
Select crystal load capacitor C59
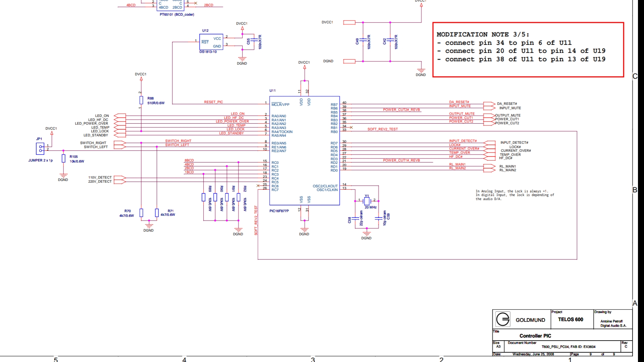tap(378, 218)
